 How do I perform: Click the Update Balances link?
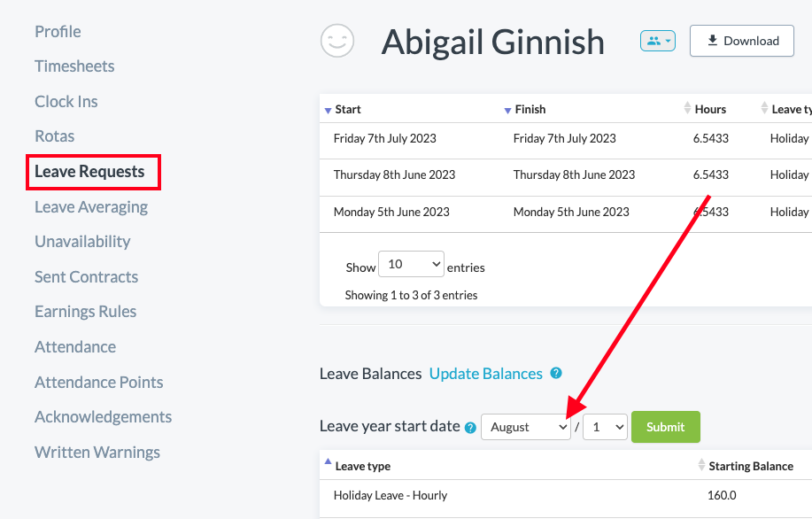[485, 374]
